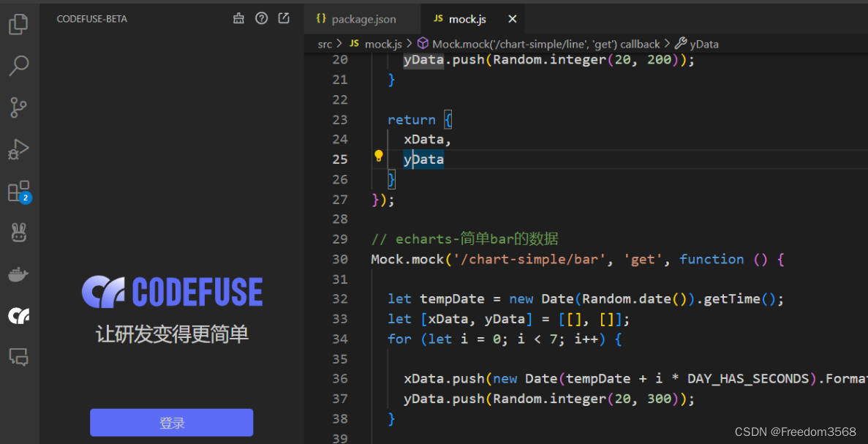Click the open-in-new-window icon in CodeFuse header
The image size is (868, 444).
[x=284, y=19]
